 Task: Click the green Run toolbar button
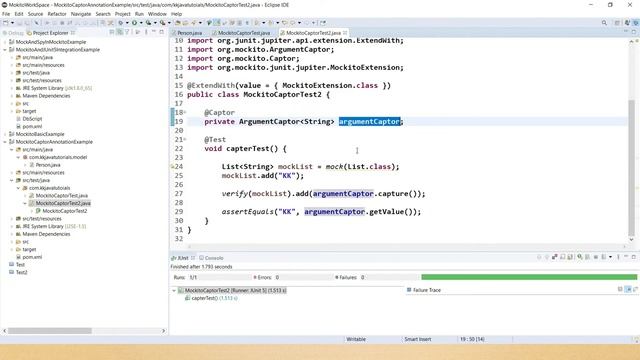(134, 23)
